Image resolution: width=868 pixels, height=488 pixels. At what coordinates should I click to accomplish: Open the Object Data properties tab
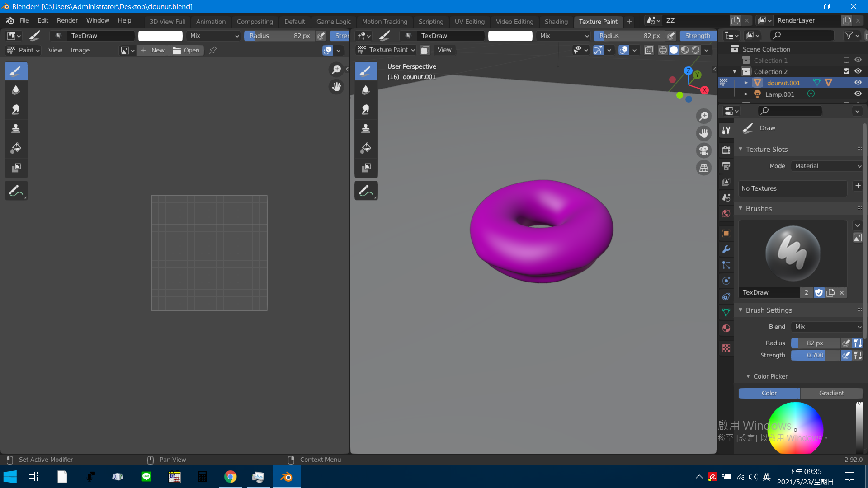point(726,312)
